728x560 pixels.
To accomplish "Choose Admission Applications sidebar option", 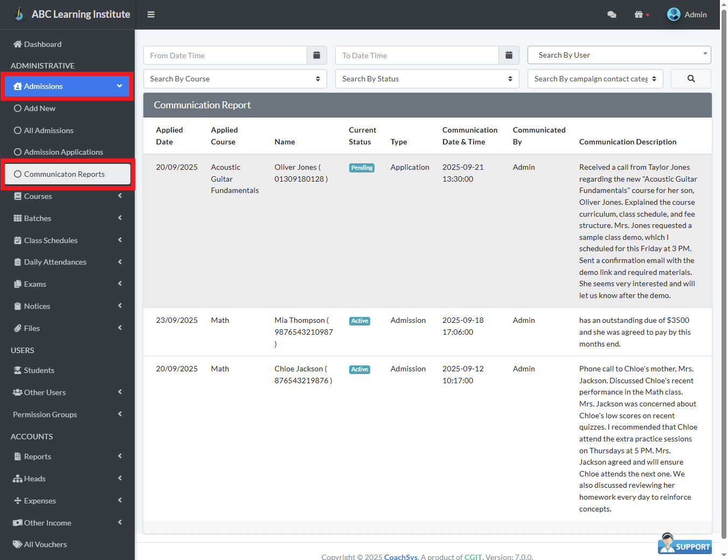I will 63,152.
